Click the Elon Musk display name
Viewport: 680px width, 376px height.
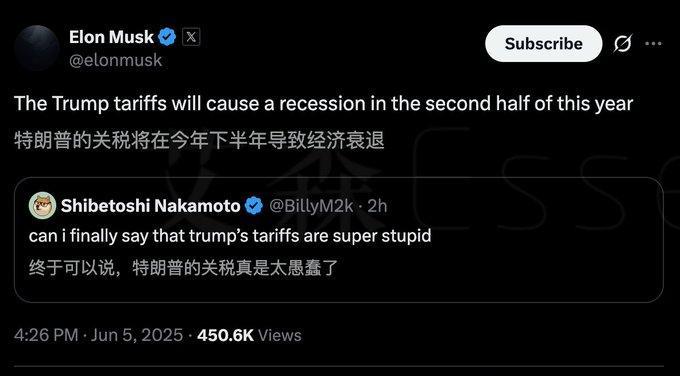(x=111, y=37)
